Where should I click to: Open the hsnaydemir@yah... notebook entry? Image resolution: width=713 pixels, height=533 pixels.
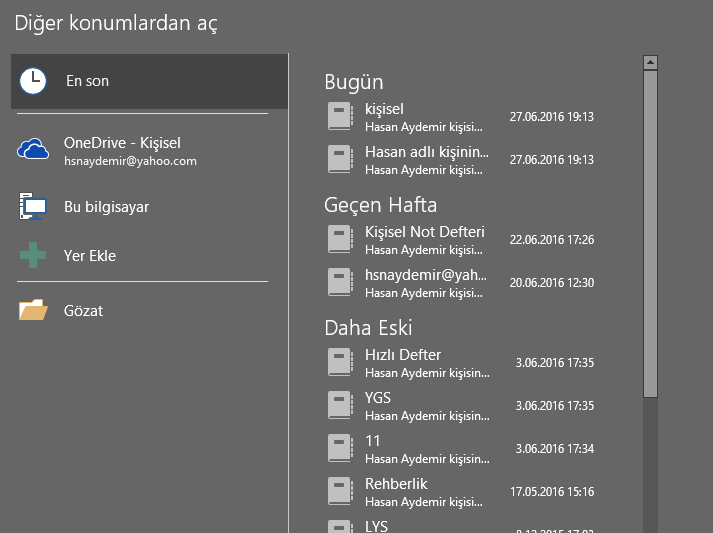point(461,282)
